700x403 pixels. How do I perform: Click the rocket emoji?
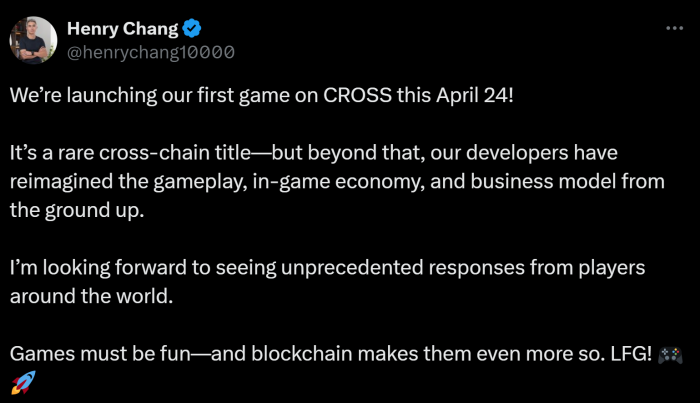click(x=23, y=383)
